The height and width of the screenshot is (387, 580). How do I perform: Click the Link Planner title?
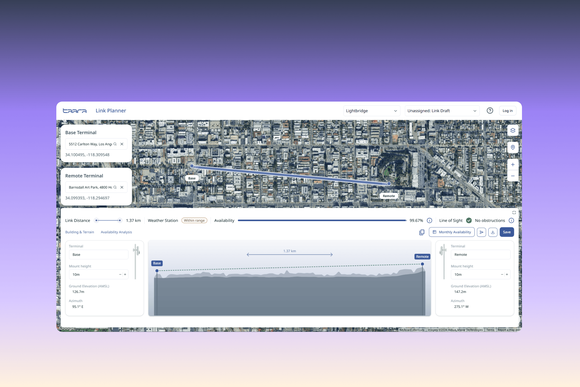tap(111, 111)
